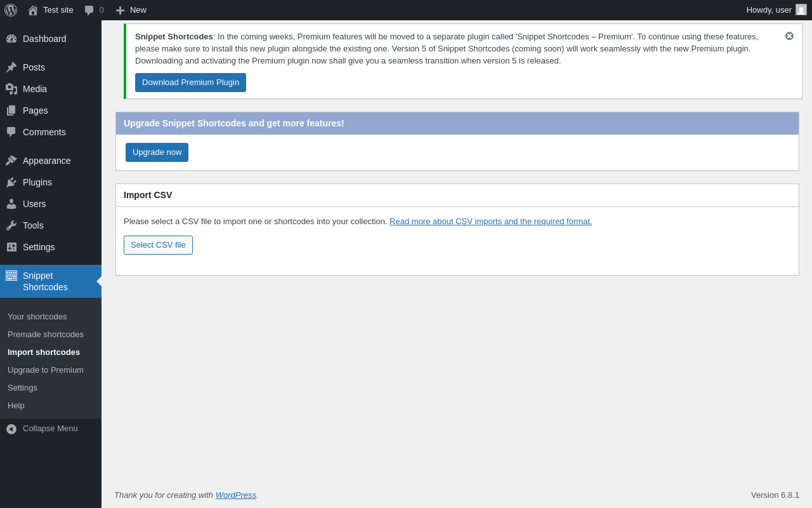
Task: Open the Howdy, user account menu
Action: tap(769, 10)
